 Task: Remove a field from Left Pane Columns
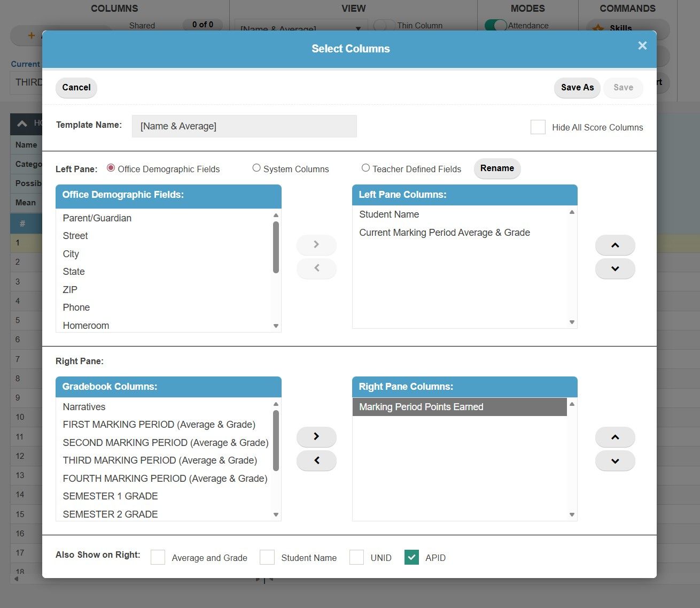(x=316, y=268)
